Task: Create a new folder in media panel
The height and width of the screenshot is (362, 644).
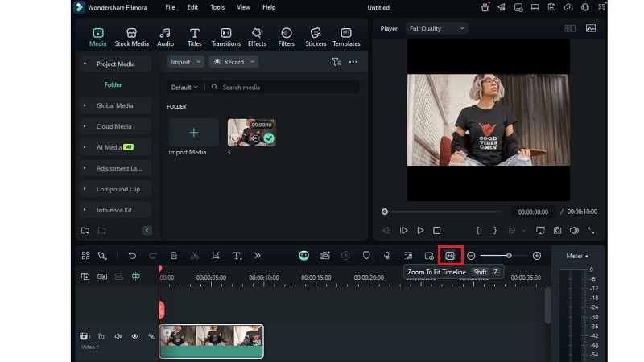Action: [x=85, y=231]
